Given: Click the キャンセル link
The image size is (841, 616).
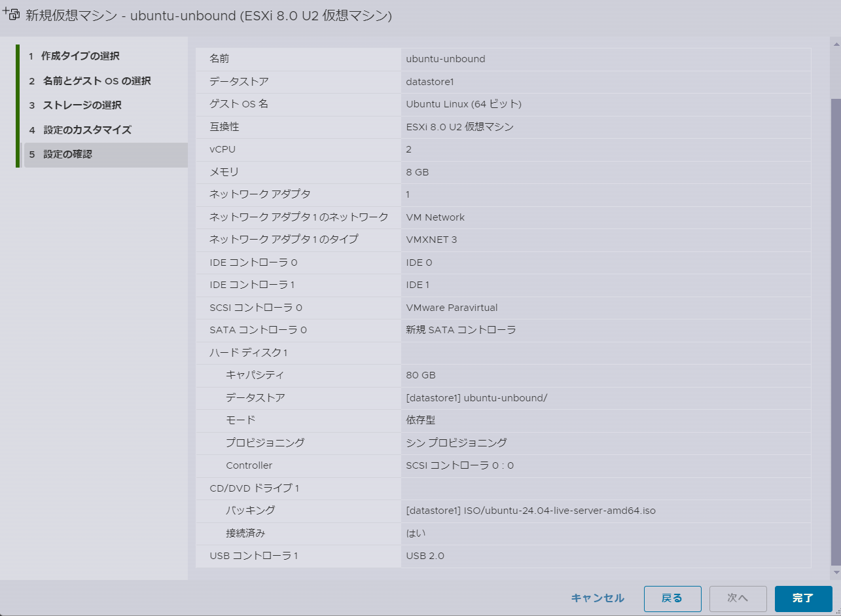Looking at the screenshot, I should 598,598.
